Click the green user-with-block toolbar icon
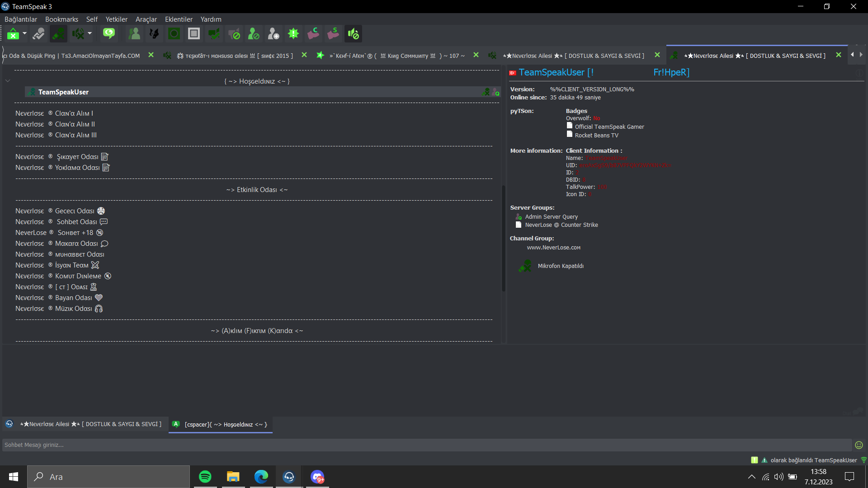This screenshot has height=488, width=868. pyautogui.click(x=254, y=34)
